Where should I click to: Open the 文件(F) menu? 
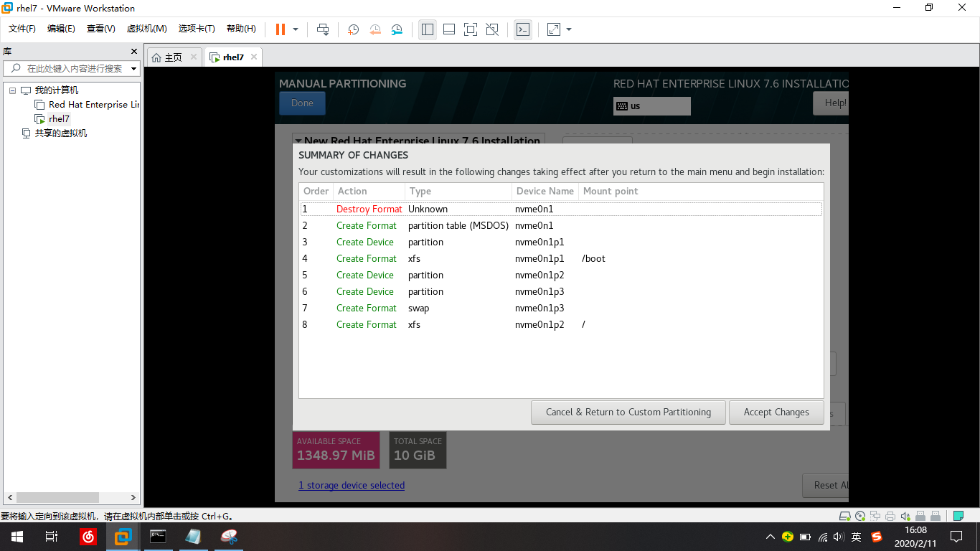22,29
